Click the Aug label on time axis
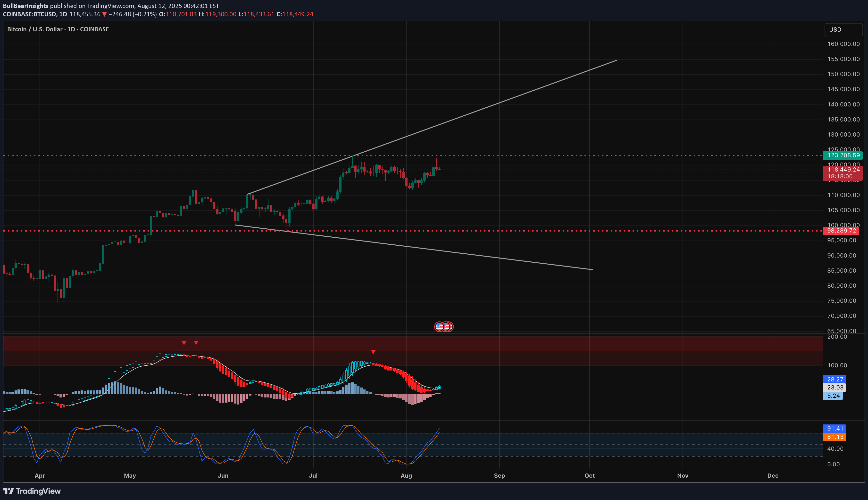The width and height of the screenshot is (868, 500). pyautogui.click(x=406, y=476)
